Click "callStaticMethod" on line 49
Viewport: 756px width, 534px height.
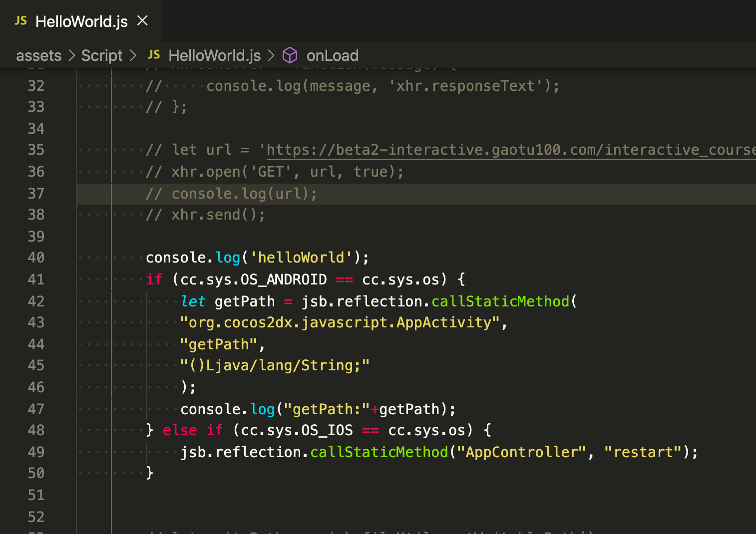pos(379,452)
